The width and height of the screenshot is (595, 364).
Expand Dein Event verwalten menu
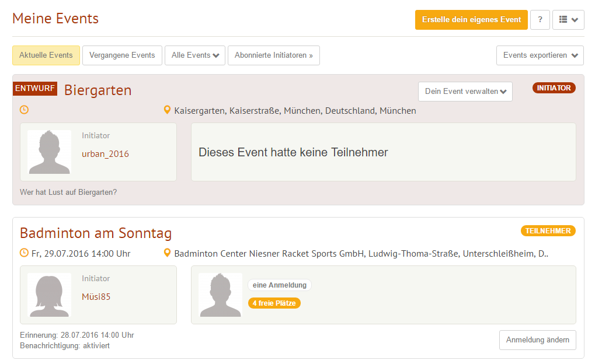465,92
